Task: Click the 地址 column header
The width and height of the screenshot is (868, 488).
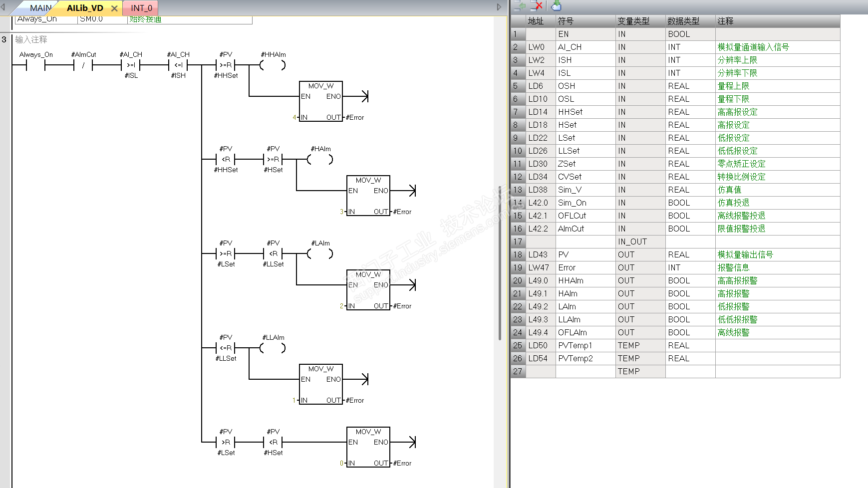Action: coord(541,21)
